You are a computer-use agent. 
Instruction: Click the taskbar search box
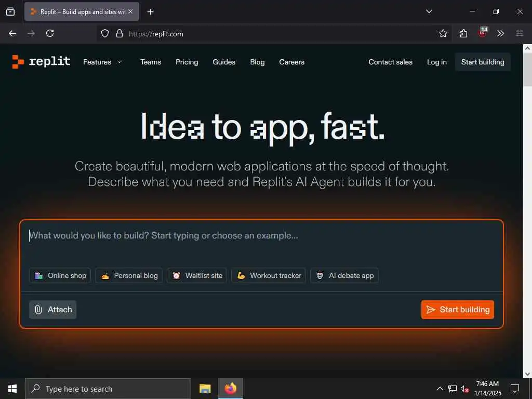point(108,389)
